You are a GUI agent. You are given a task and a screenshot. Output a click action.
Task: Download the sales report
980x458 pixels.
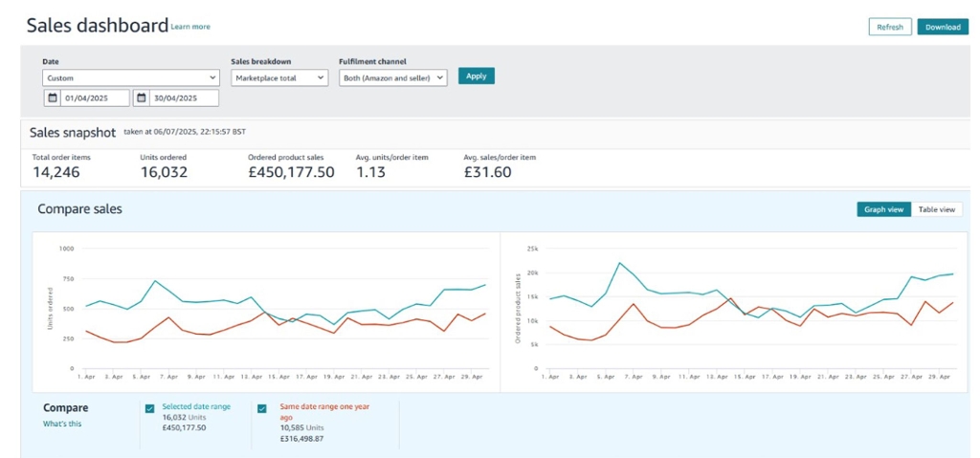coord(942,27)
